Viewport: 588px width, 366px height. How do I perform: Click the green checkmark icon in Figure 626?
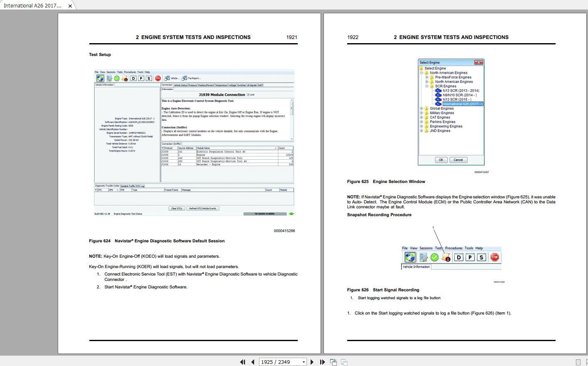pyautogui.click(x=434, y=257)
